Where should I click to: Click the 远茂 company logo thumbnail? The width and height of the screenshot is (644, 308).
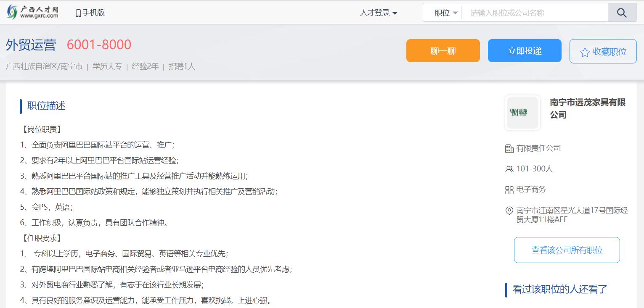(x=522, y=113)
